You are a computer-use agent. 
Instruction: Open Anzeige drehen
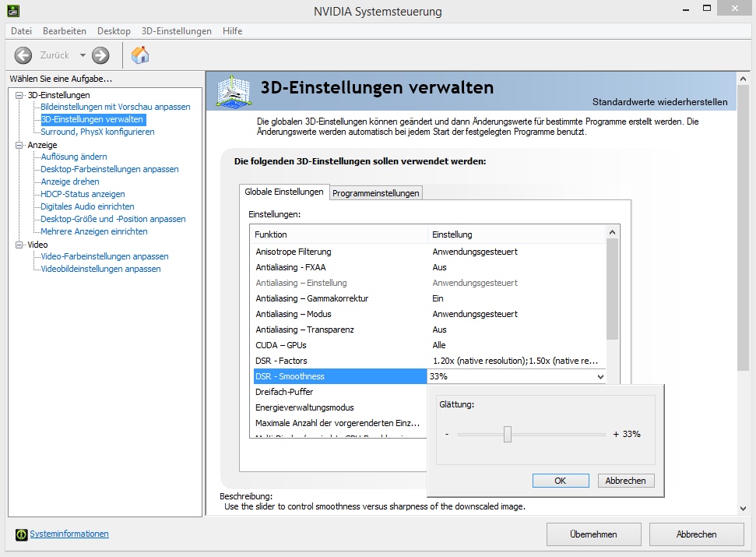[70, 182]
